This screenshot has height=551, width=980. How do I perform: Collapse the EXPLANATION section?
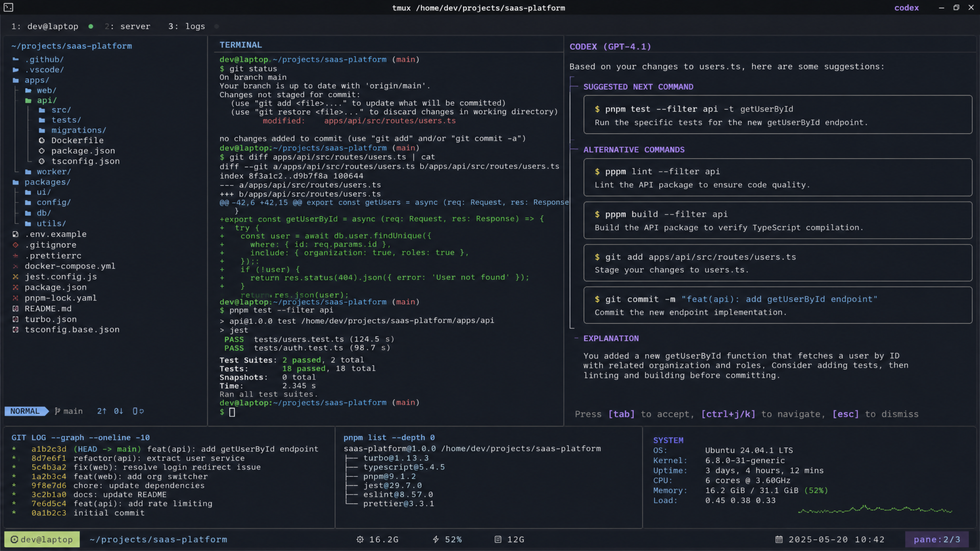[576, 338]
